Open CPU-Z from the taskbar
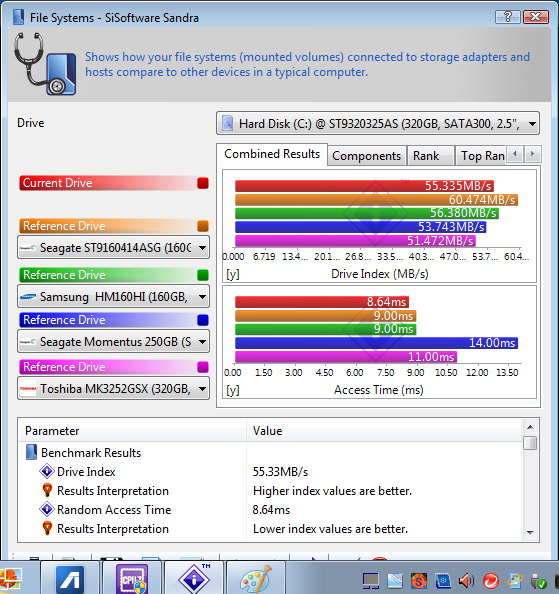Screen dimensions: 559x594 click(x=132, y=579)
